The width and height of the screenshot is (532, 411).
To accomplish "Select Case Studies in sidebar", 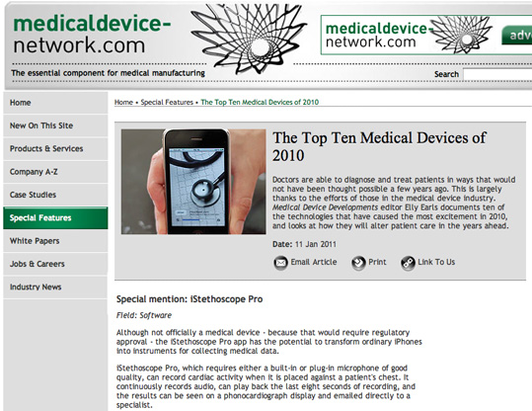I will [55, 195].
